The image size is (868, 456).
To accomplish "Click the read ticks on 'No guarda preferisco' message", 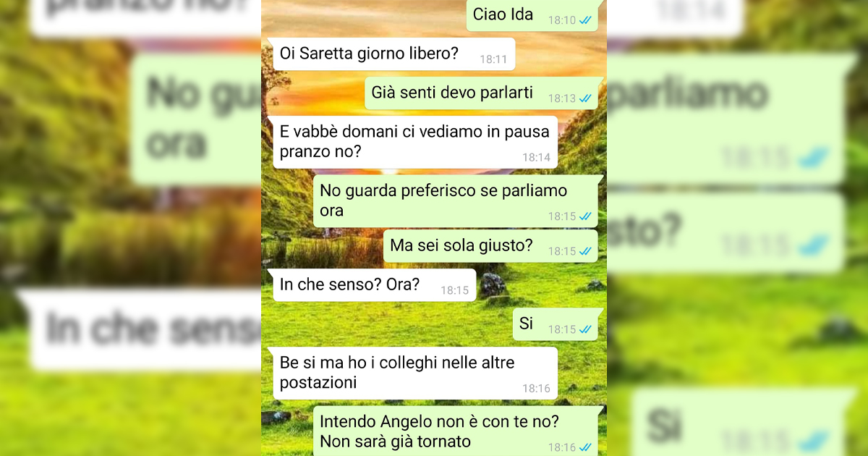I will click(x=586, y=216).
